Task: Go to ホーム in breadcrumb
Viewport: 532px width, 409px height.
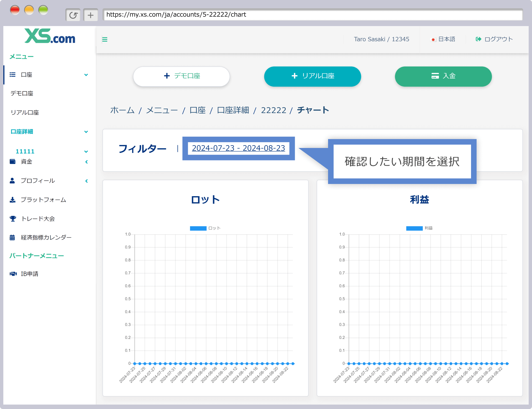Action: click(x=122, y=110)
